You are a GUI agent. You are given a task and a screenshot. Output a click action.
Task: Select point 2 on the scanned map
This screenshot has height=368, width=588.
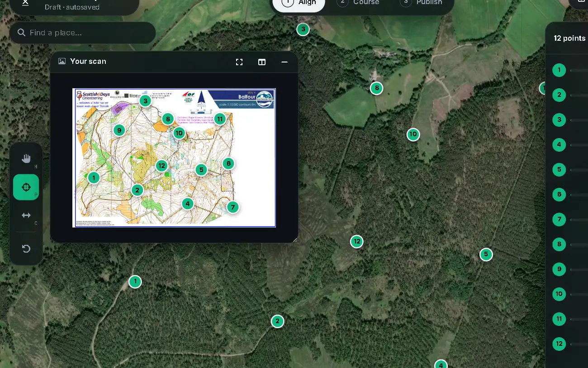[138, 190]
